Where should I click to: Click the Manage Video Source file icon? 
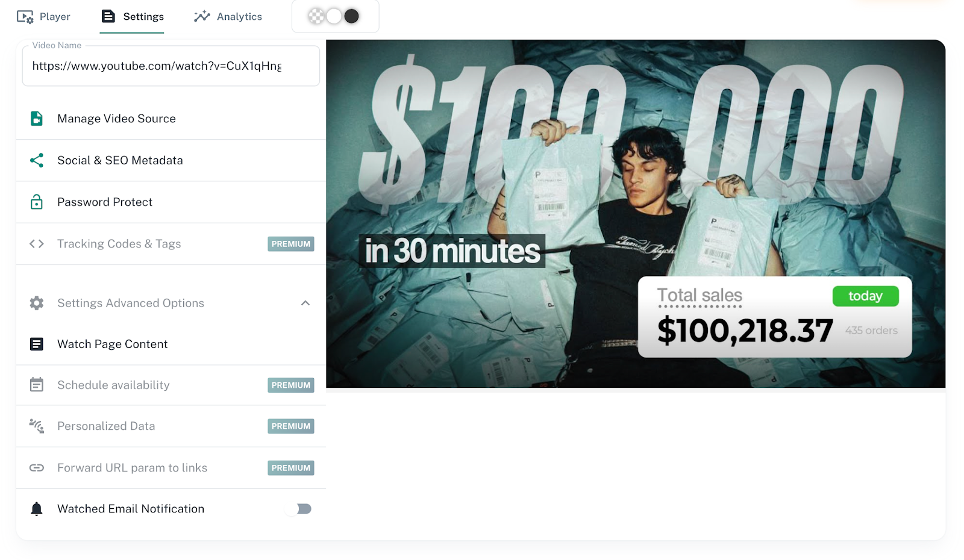tap(37, 119)
